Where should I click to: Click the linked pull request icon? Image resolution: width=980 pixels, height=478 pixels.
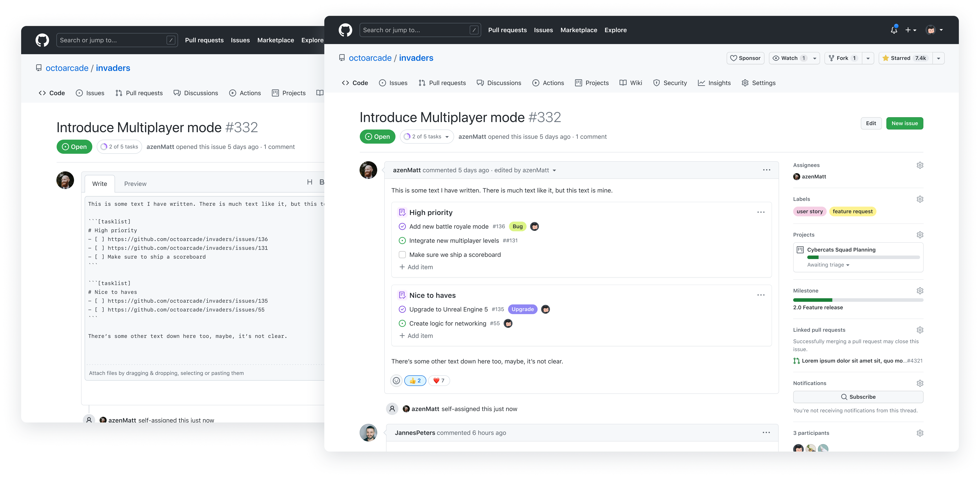(x=796, y=361)
